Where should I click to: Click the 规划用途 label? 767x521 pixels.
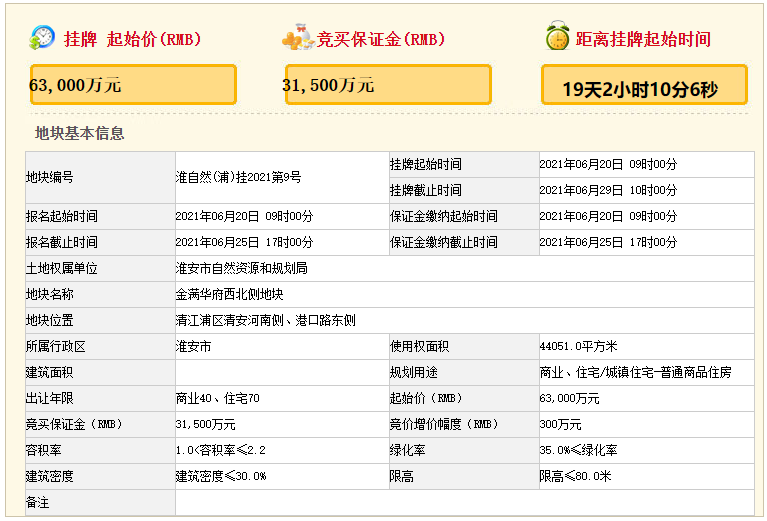tap(413, 372)
